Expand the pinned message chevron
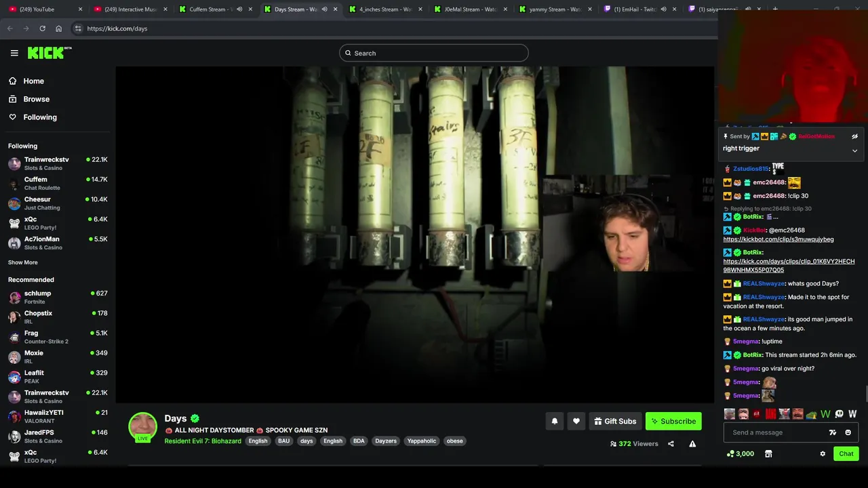Image resolution: width=868 pixels, height=488 pixels. (854, 150)
